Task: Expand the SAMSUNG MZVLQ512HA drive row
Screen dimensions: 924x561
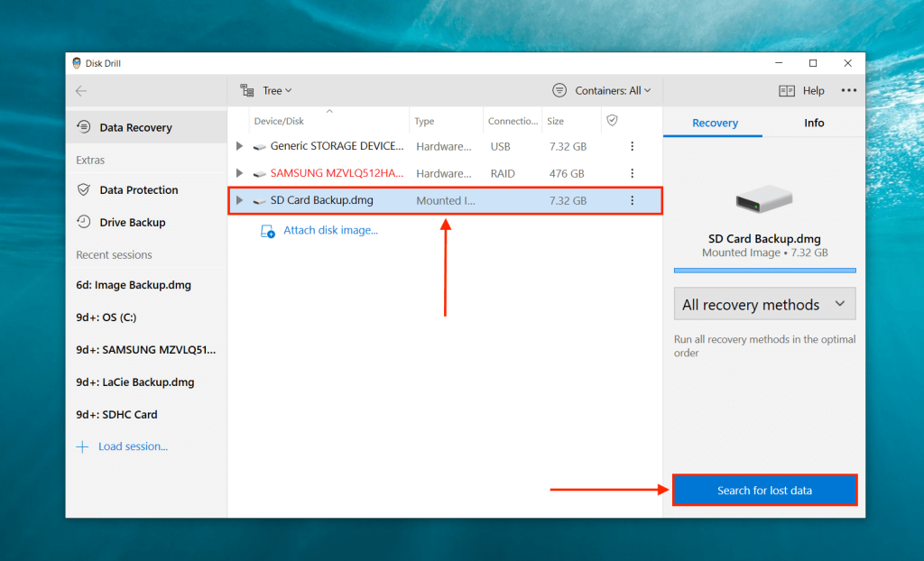Action: (x=238, y=173)
